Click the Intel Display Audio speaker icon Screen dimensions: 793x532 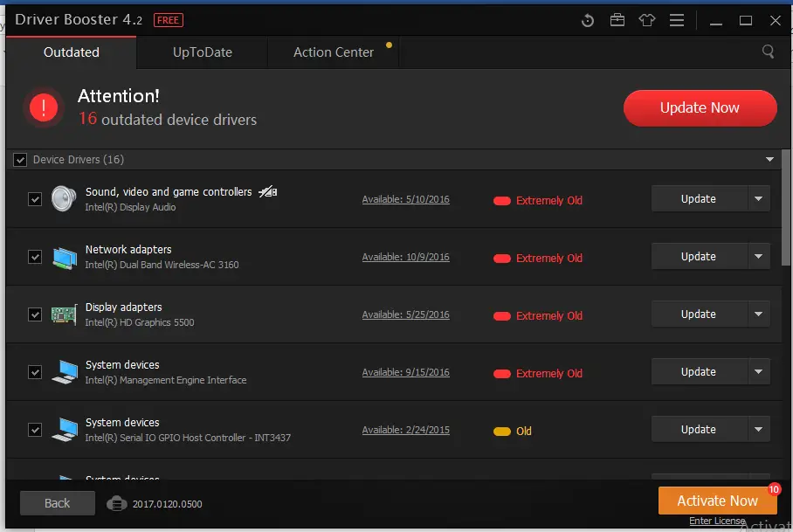pos(64,199)
